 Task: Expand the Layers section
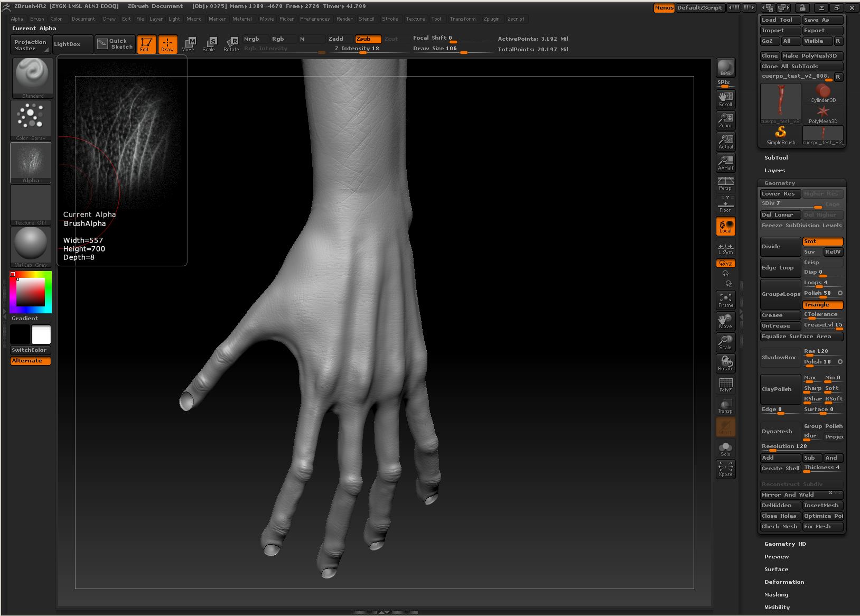(774, 171)
